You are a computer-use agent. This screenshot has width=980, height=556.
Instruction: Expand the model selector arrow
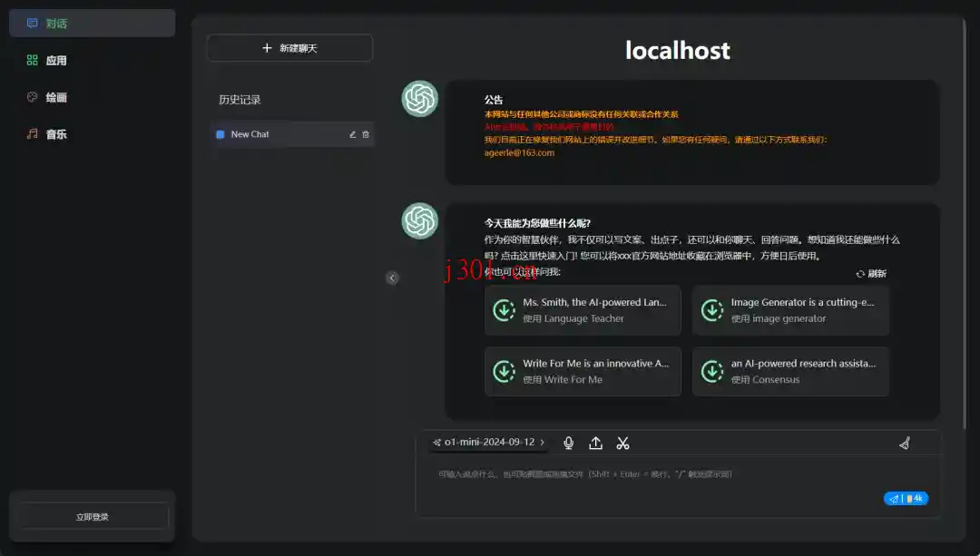tap(542, 443)
